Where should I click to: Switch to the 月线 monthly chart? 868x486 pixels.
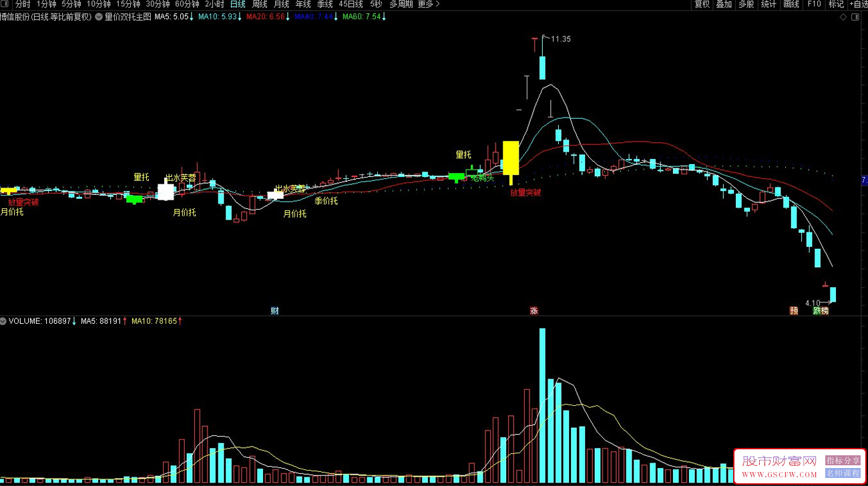281,4
